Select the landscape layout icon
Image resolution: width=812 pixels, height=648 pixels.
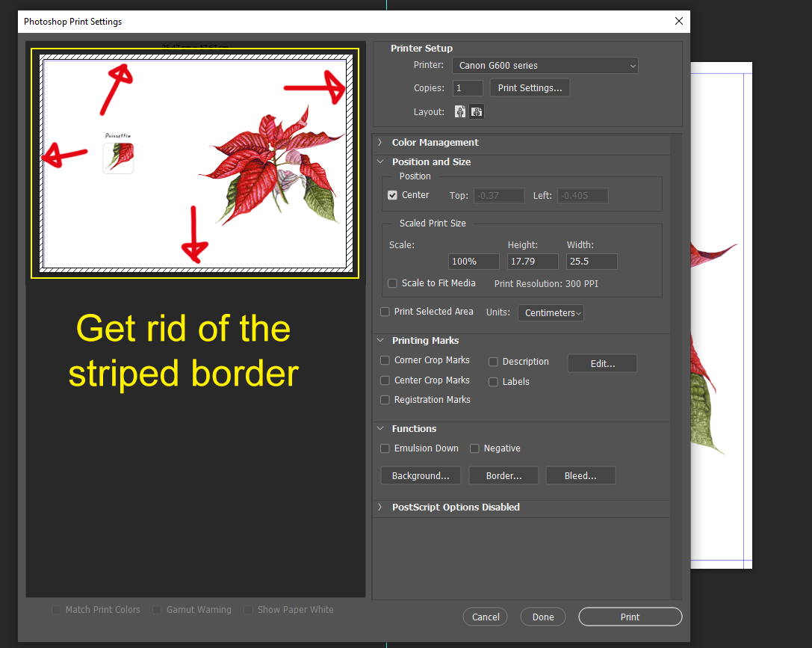[x=477, y=111]
